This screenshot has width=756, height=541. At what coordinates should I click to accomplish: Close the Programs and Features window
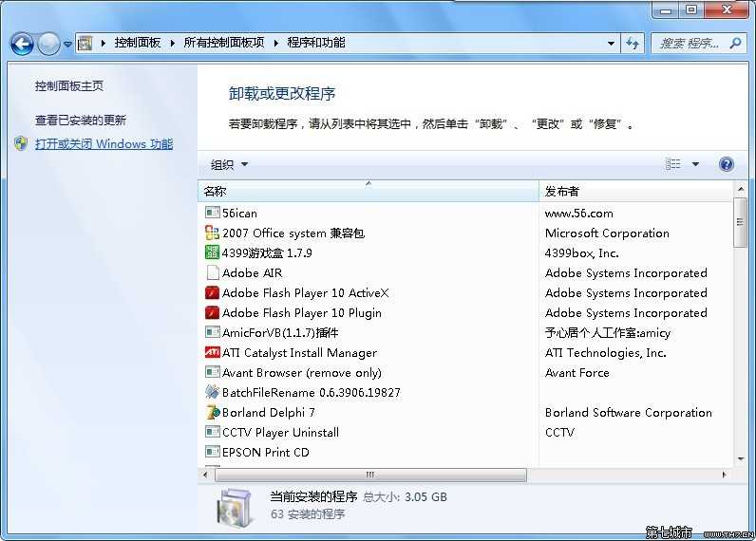pos(727,10)
